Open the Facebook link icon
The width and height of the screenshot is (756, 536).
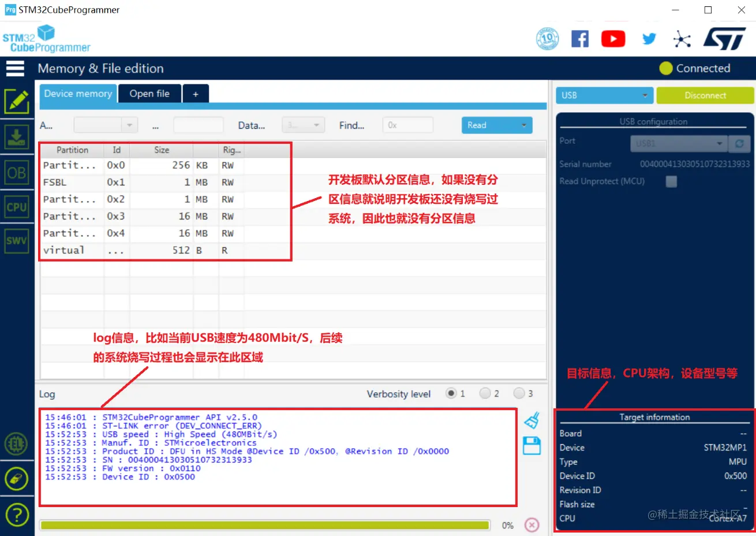pyautogui.click(x=580, y=39)
